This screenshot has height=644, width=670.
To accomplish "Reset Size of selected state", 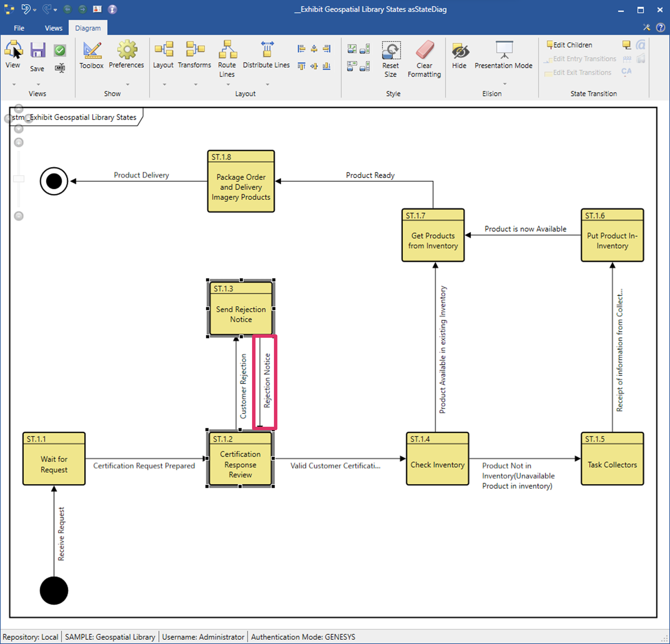I will click(x=391, y=57).
